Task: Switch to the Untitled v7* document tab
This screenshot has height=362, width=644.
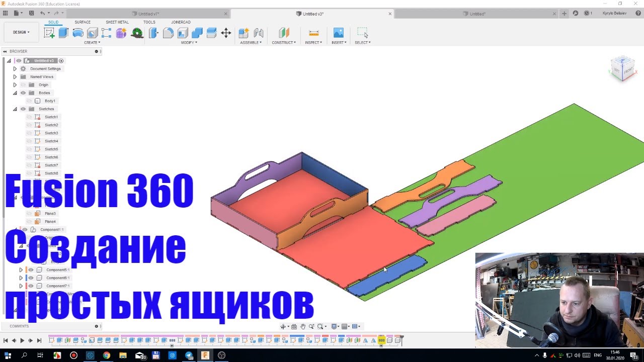Action: pos(148,14)
